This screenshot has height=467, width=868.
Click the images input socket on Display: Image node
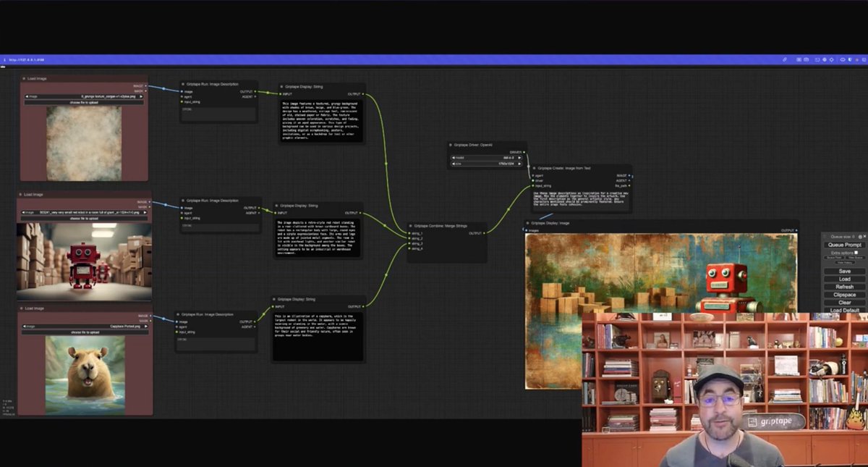(527, 230)
